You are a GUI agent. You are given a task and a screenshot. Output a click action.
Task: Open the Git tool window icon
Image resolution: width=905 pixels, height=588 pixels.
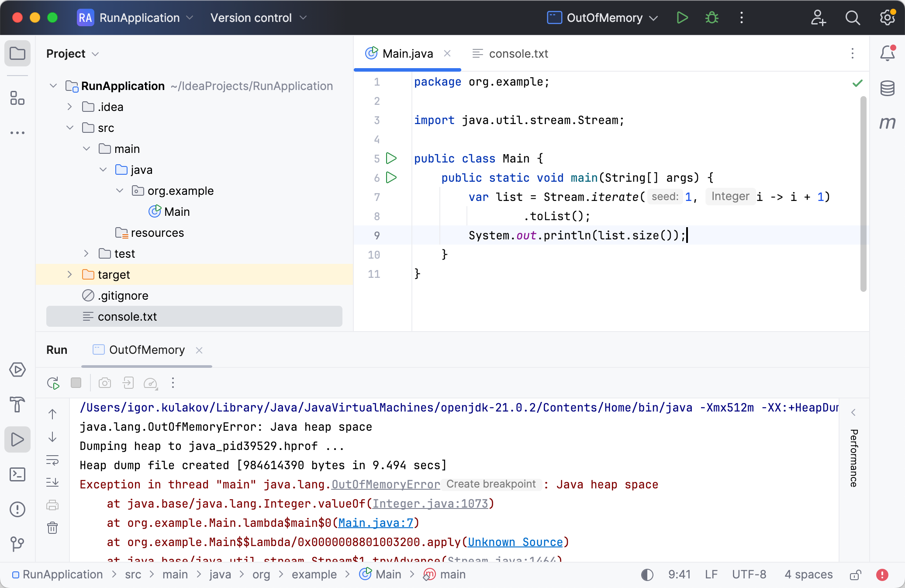point(17,544)
